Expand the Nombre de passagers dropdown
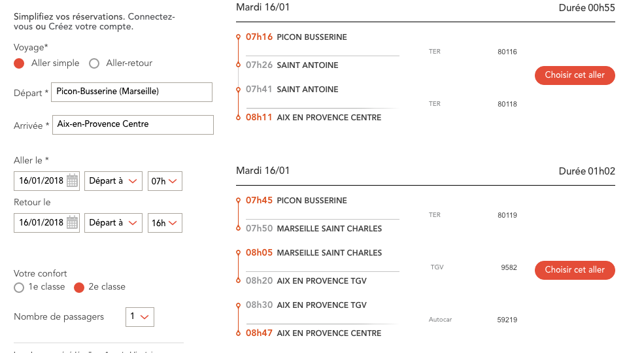The width and height of the screenshot is (644, 353). click(139, 317)
